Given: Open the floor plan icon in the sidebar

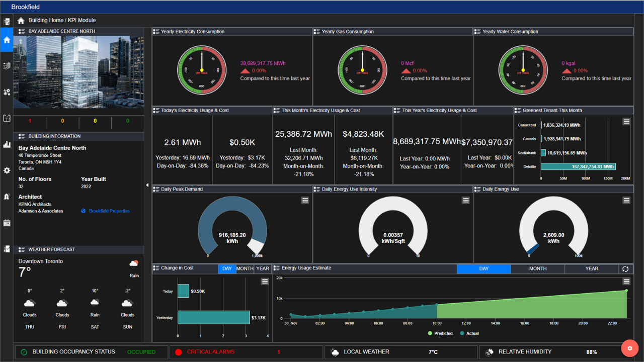Looking at the screenshot, I should pos(7,118).
